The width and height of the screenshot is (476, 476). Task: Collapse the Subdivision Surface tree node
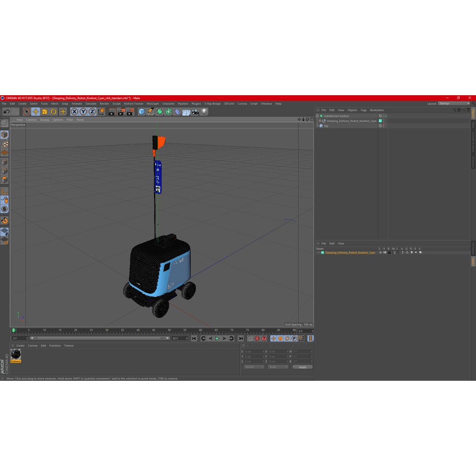317,116
